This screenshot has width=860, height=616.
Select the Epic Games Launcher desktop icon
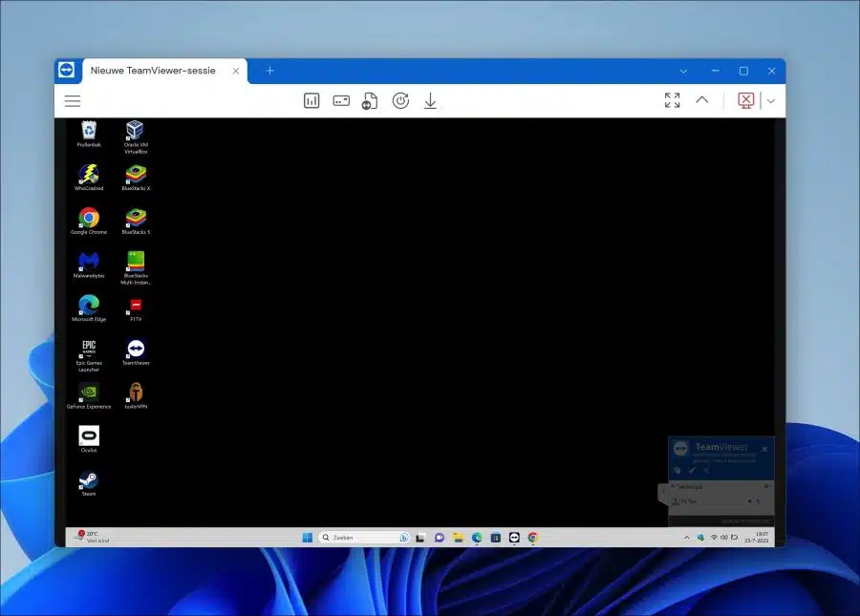(x=89, y=355)
